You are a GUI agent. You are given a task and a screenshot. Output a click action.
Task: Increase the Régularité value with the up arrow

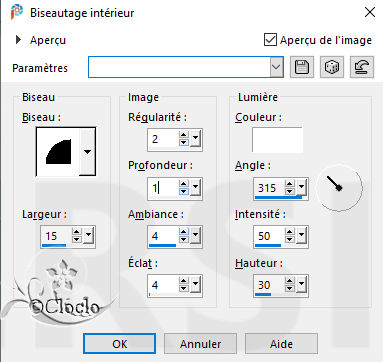[184, 135]
